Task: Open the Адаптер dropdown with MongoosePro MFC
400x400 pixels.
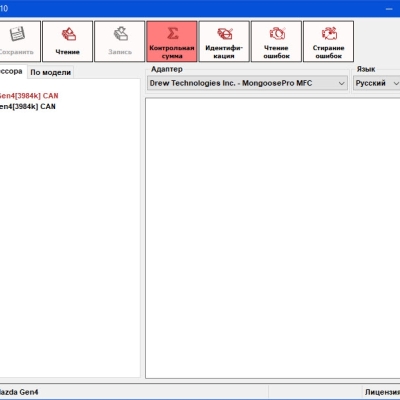Action: coord(247,83)
